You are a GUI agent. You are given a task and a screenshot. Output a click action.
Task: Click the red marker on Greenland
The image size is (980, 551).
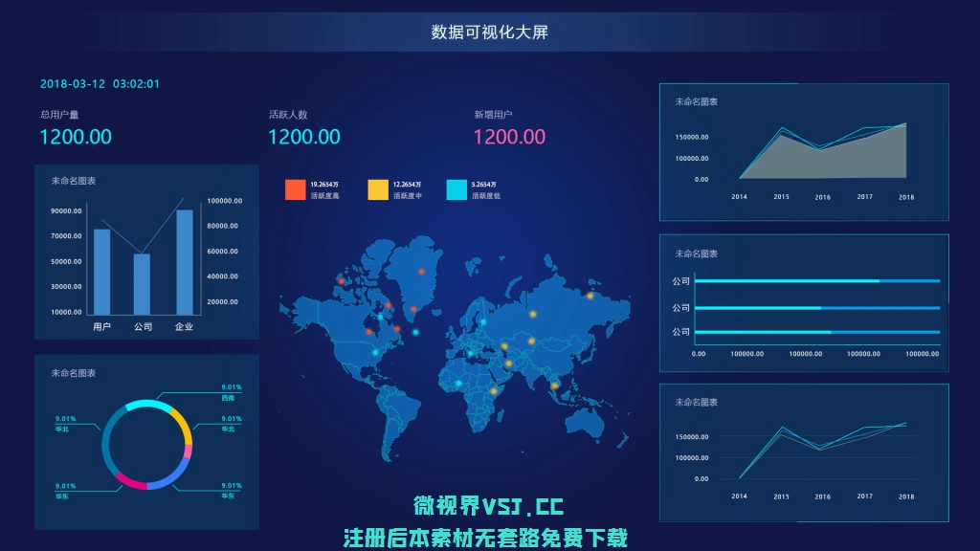pyautogui.click(x=421, y=271)
